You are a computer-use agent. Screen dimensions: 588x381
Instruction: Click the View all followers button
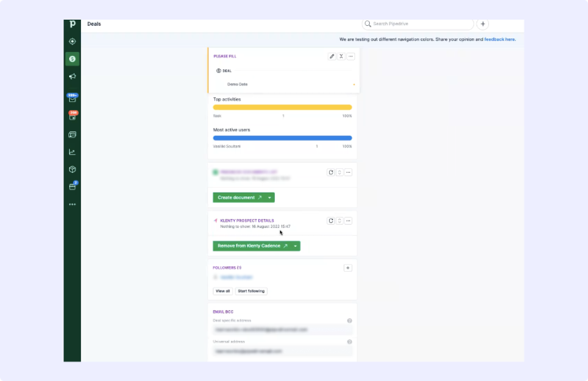click(x=222, y=291)
